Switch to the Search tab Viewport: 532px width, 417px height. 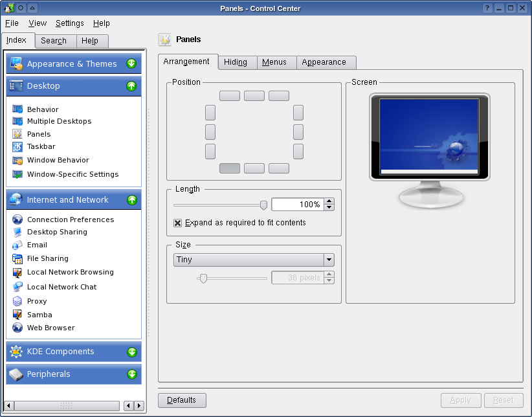pos(54,41)
